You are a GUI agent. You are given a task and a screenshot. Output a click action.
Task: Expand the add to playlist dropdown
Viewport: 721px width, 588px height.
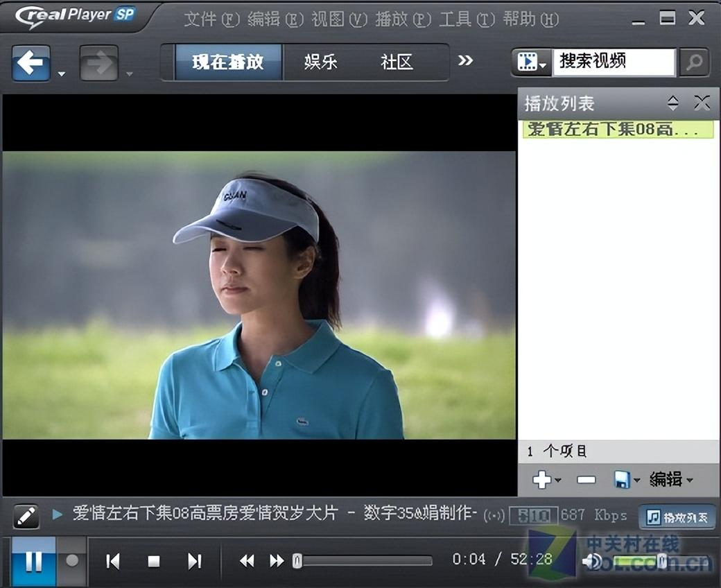(559, 480)
